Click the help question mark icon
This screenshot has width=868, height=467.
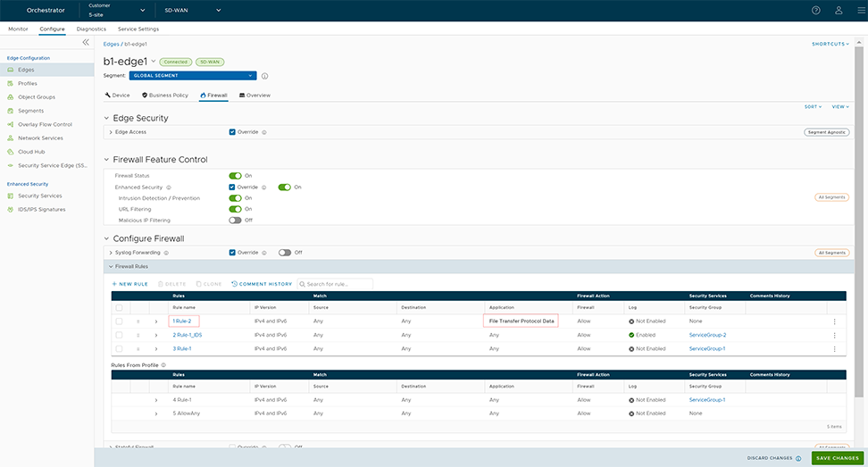coord(815,11)
